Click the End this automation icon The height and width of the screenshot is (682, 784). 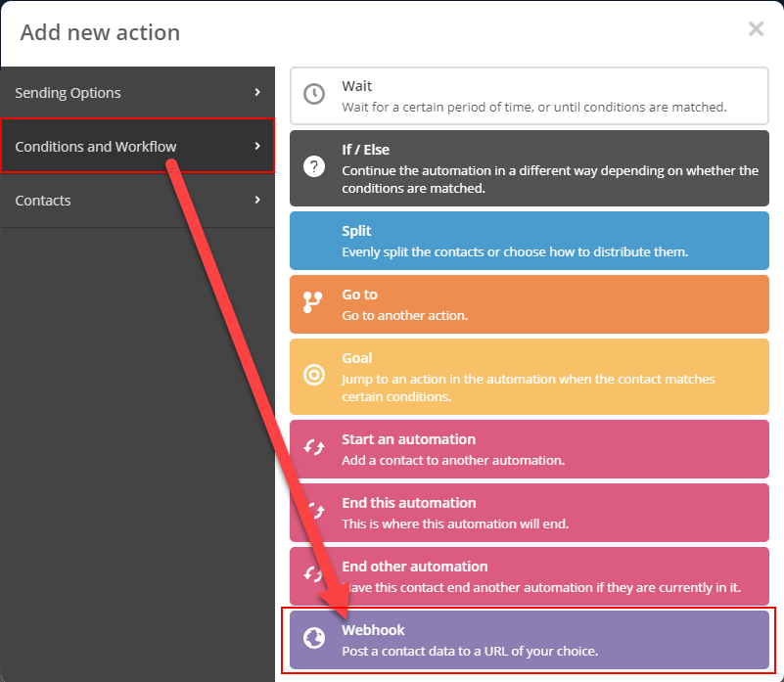[x=313, y=513]
